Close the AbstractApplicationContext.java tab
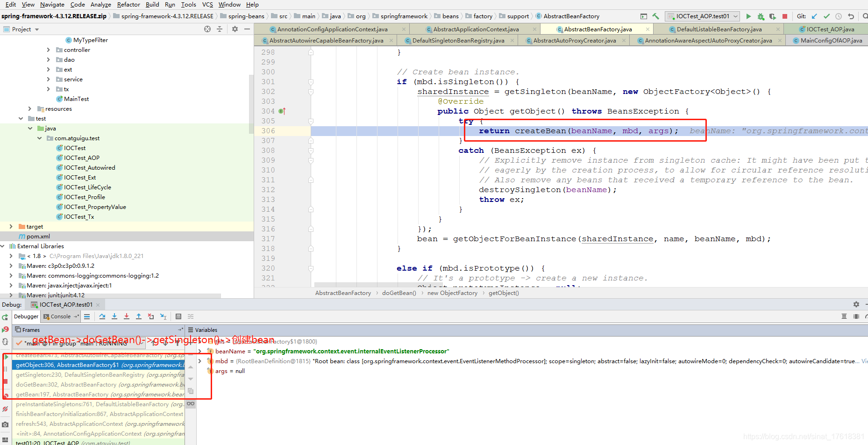This screenshot has width=868, height=445. pyautogui.click(x=535, y=29)
